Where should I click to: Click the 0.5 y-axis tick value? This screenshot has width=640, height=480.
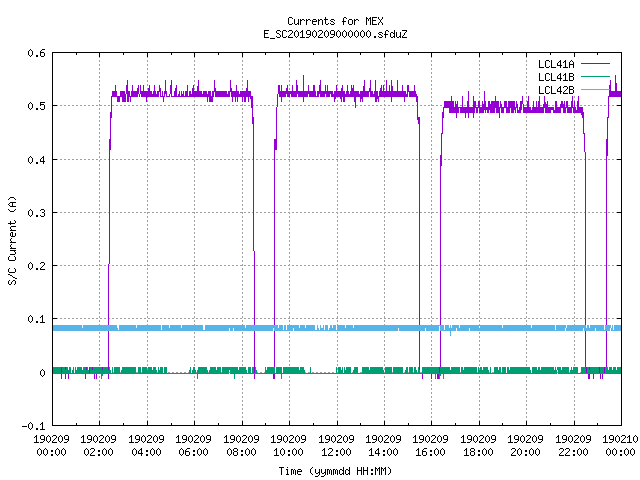[36, 106]
